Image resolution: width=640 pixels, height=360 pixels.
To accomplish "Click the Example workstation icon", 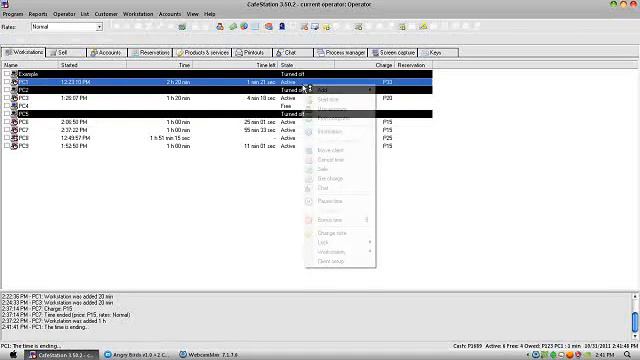I will pyautogui.click(x=14, y=74).
